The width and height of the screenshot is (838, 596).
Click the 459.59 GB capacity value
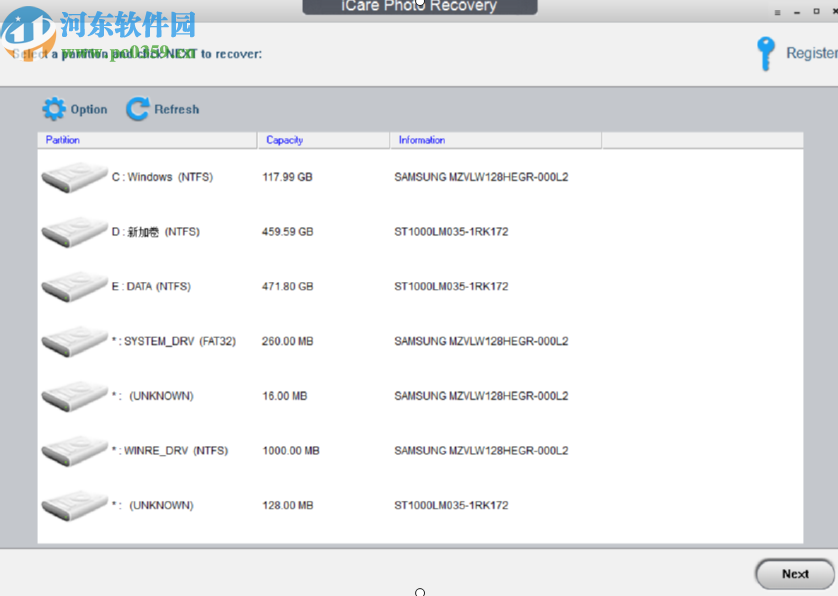tap(288, 232)
